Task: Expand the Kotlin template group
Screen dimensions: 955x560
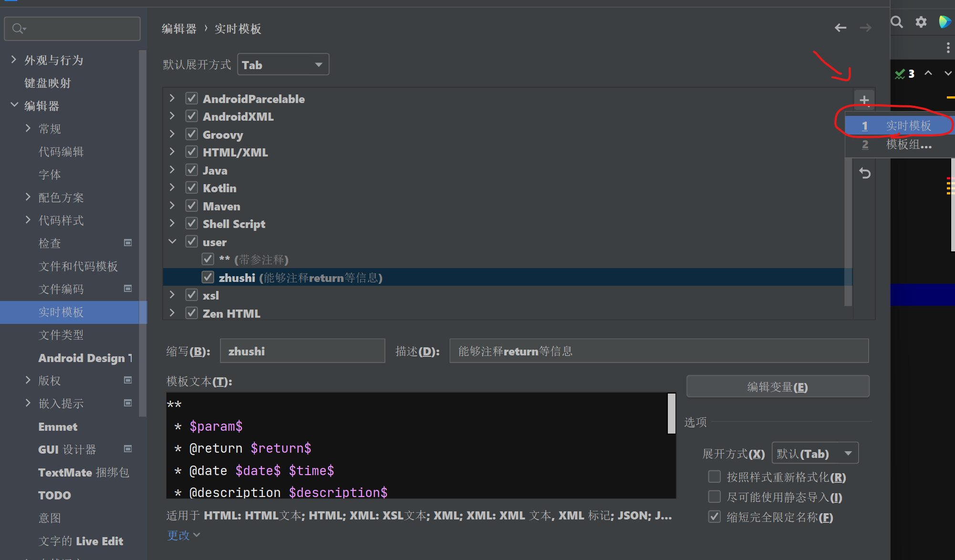Action: click(x=172, y=188)
